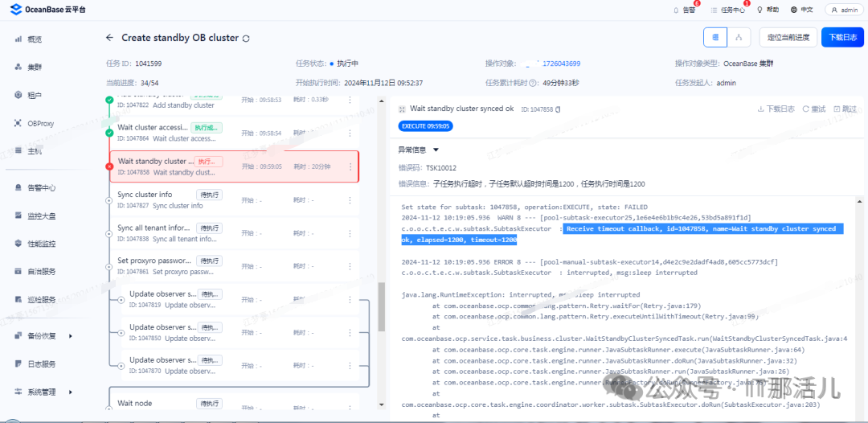This screenshot has height=423, width=868.
Task: Open more options for Wait cluster accessible row
Action: tap(350, 133)
